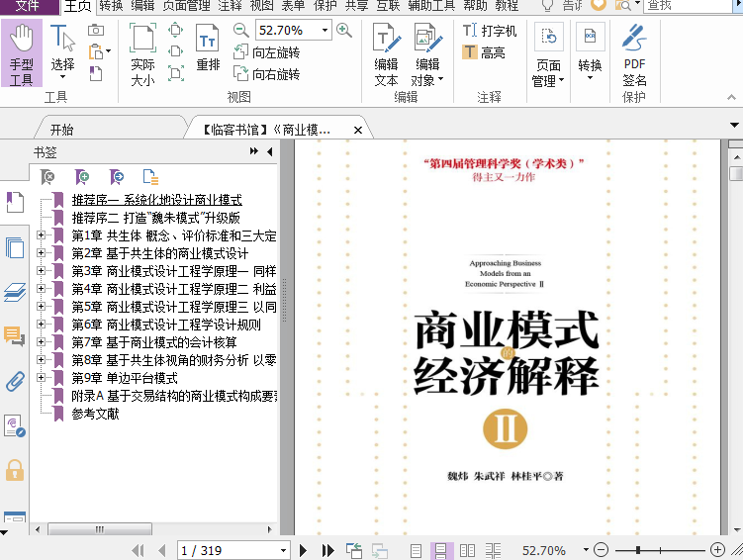Click the add new bookmark icon

pyautogui.click(x=82, y=177)
